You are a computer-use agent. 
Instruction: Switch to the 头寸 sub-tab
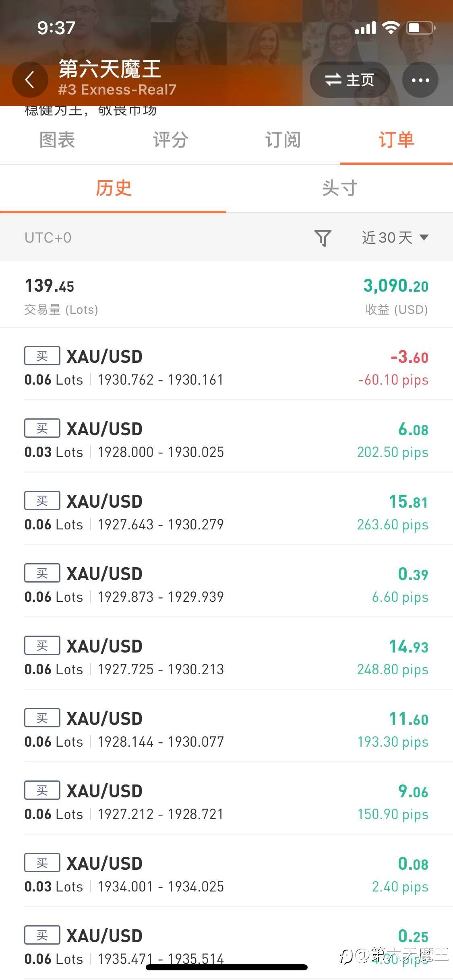pyautogui.click(x=339, y=188)
